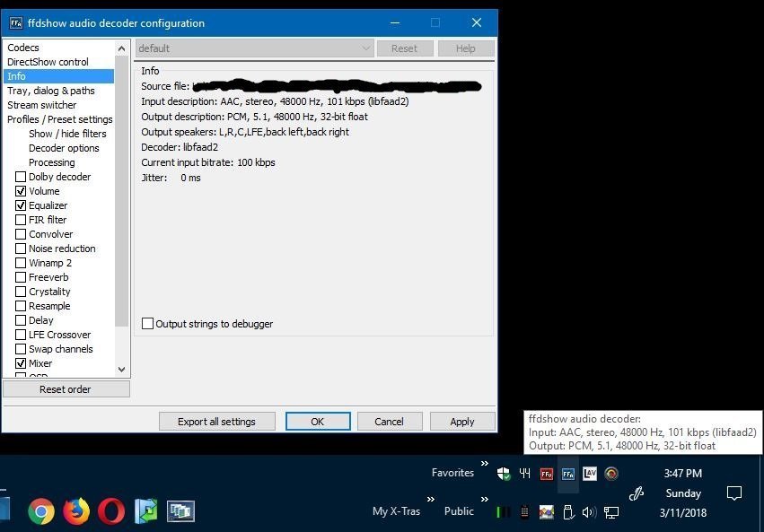This screenshot has width=764, height=532.
Task: Enable the Dolby decoder checkbox
Action: [x=21, y=177]
